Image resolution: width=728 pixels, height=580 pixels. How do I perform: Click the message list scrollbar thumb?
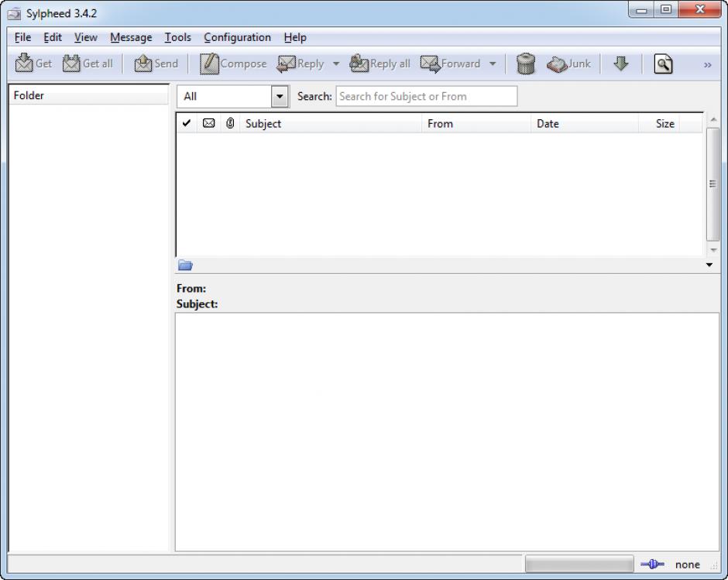point(713,184)
